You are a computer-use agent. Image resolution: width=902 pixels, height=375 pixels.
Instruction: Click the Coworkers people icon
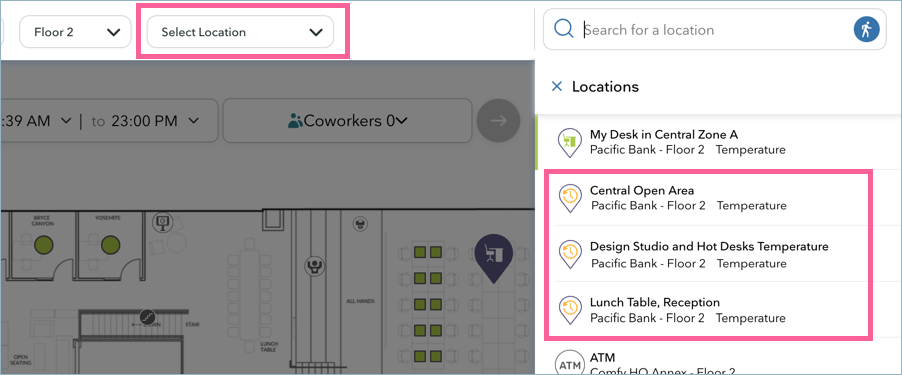click(295, 121)
